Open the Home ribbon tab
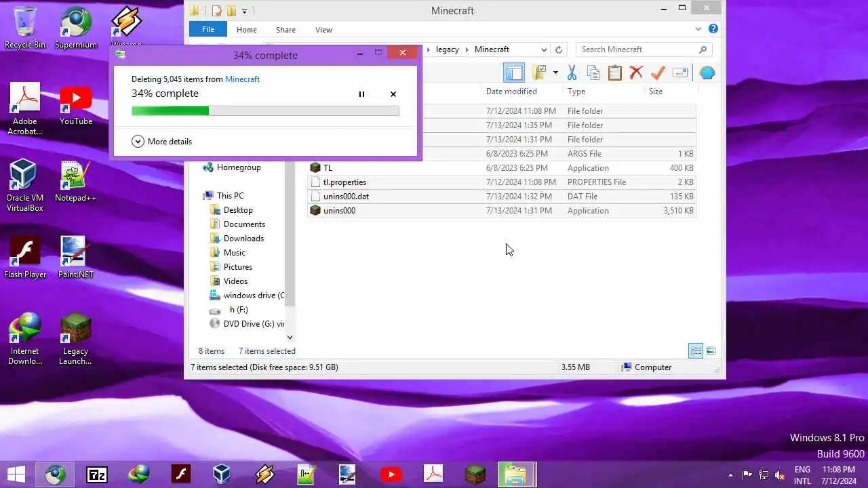 247,30
